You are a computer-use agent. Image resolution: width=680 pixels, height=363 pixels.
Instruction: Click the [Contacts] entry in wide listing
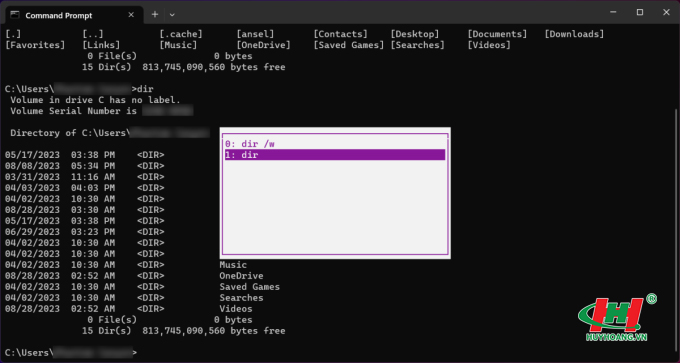click(x=340, y=34)
